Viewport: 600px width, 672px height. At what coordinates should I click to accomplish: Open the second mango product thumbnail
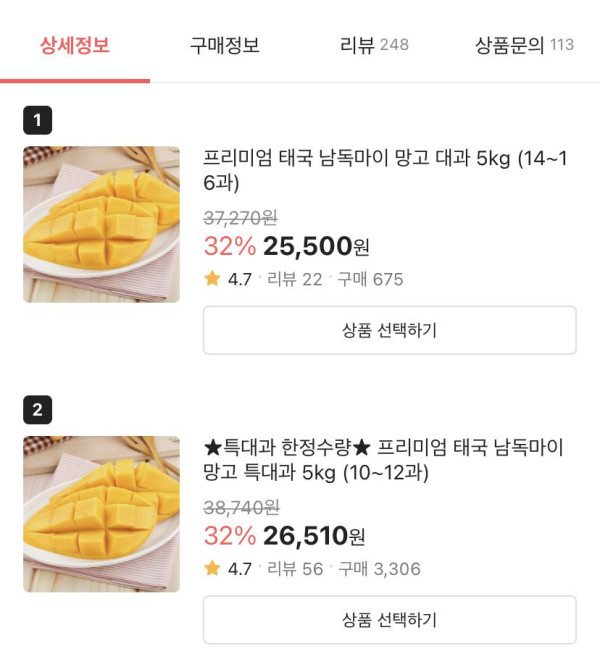coord(101,514)
